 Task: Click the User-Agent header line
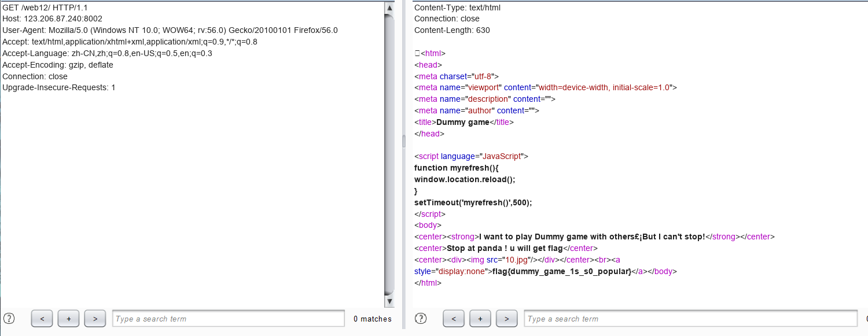pyautogui.click(x=170, y=31)
